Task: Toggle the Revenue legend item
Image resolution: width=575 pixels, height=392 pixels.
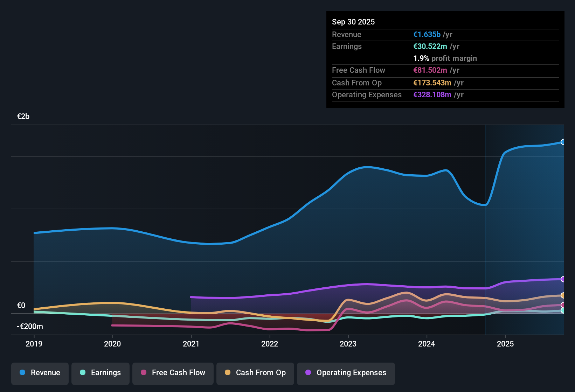Action: pyautogui.click(x=40, y=373)
